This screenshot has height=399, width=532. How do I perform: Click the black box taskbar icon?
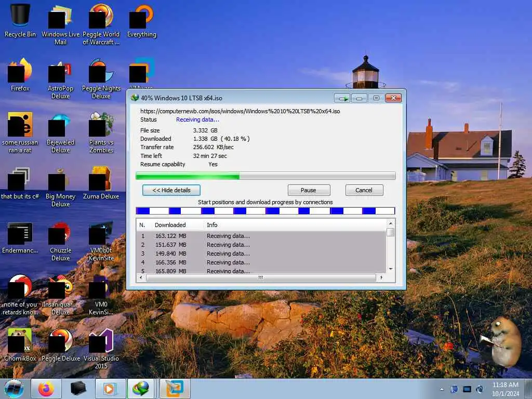[x=78, y=389]
